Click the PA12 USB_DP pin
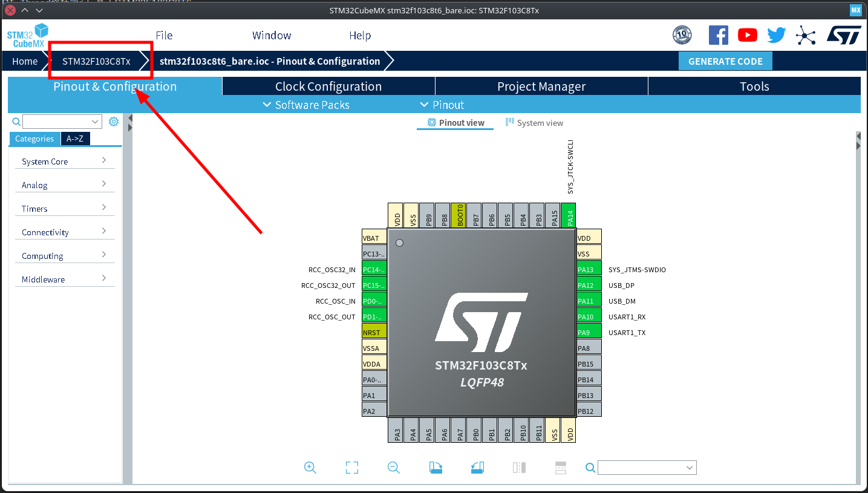The image size is (868, 493). (x=590, y=285)
